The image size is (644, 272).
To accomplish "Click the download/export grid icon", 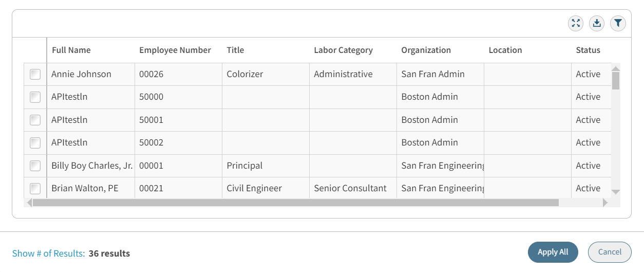I will click(597, 23).
